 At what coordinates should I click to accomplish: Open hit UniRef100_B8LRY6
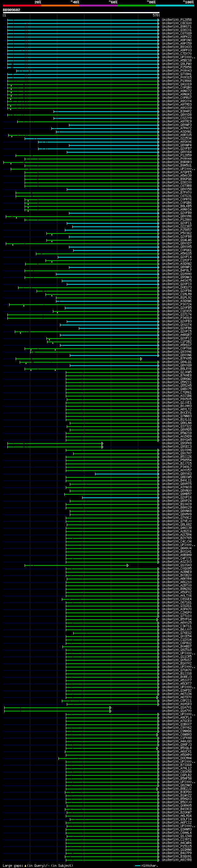[177, 369]
